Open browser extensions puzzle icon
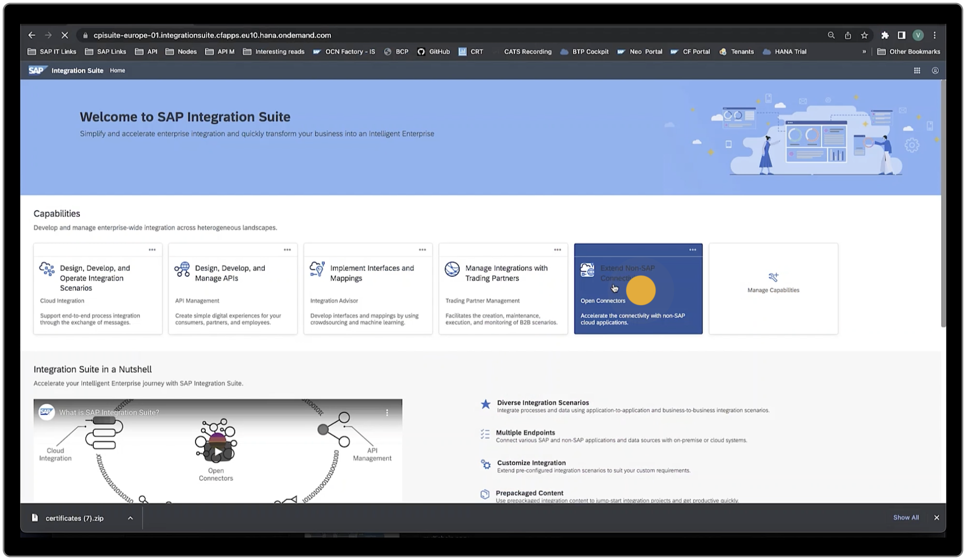 [885, 35]
